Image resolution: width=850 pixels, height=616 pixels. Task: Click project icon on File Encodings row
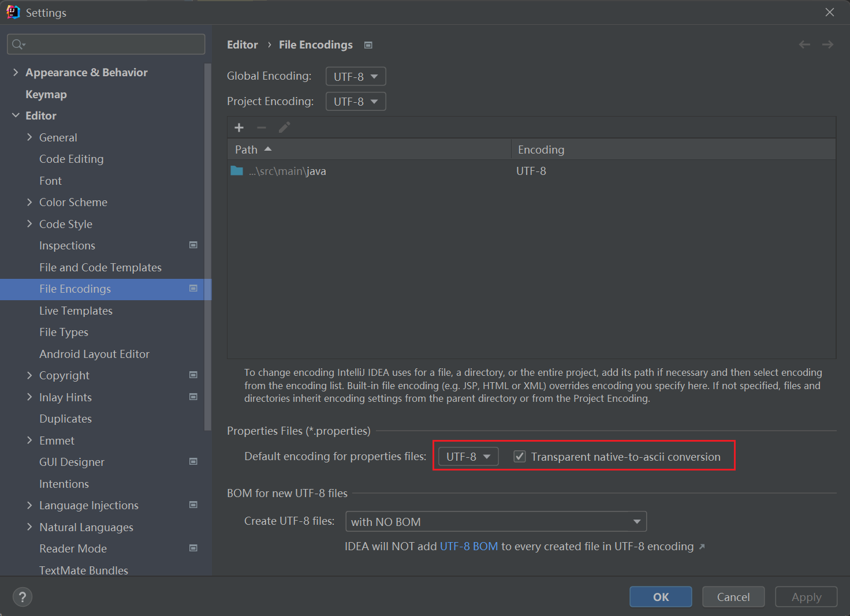193,289
